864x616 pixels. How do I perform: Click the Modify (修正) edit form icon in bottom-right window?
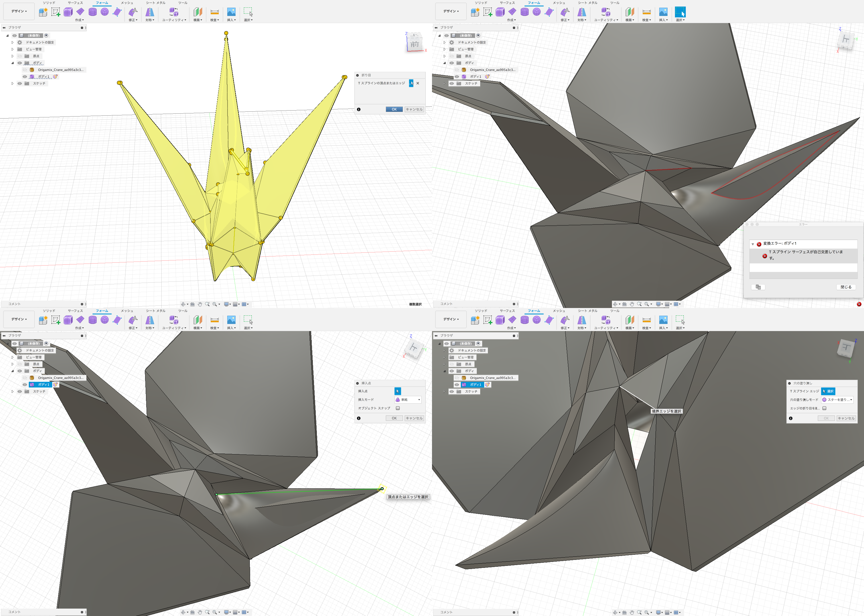tap(565, 320)
